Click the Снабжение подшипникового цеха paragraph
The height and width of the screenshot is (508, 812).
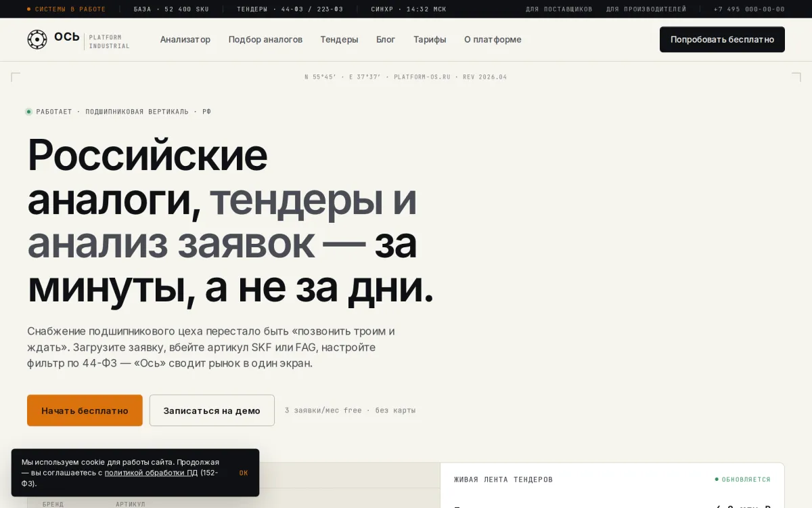point(210,347)
